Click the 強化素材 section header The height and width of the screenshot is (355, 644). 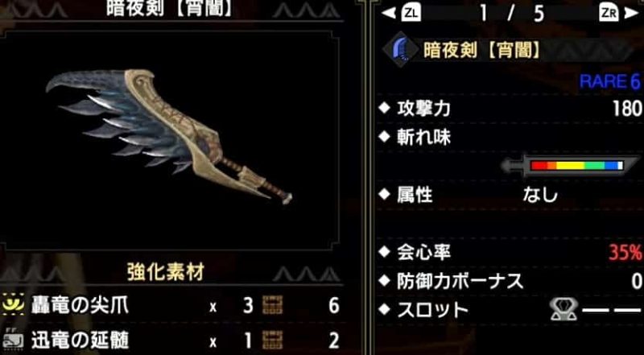(x=166, y=272)
